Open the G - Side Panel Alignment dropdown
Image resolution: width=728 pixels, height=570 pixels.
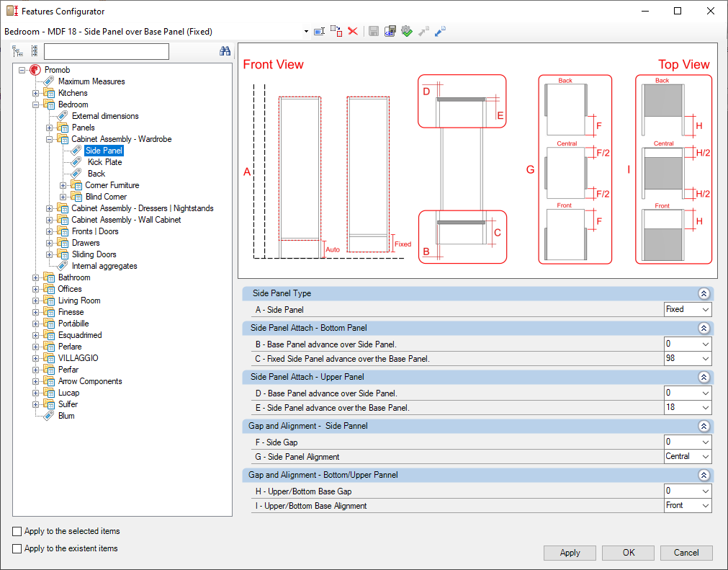click(688, 457)
